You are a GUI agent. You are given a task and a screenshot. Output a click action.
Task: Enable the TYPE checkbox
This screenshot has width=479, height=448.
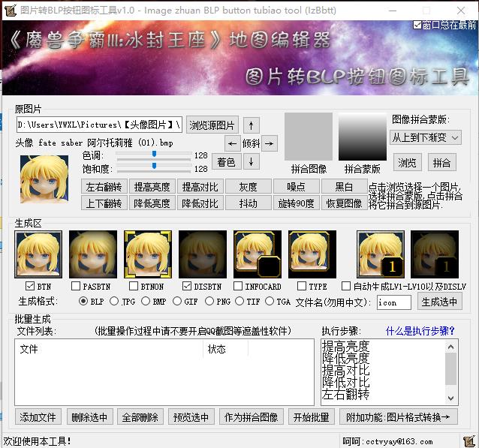[x=302, y=286]
